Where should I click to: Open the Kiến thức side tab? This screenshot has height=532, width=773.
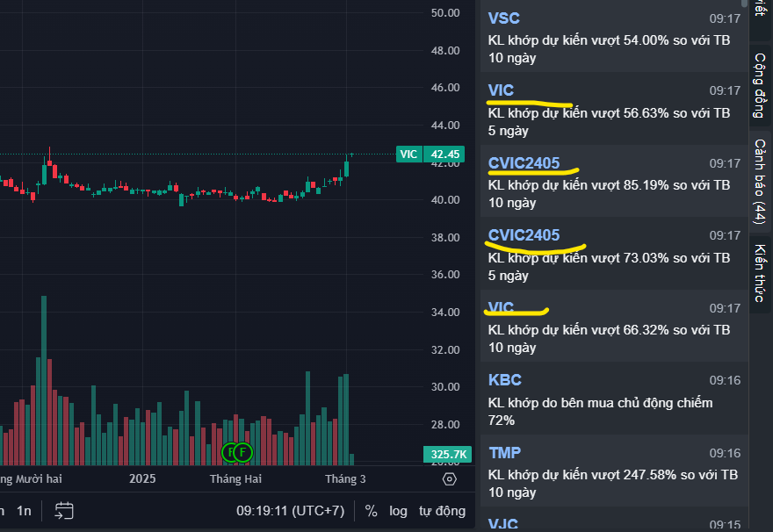[760, 273]
